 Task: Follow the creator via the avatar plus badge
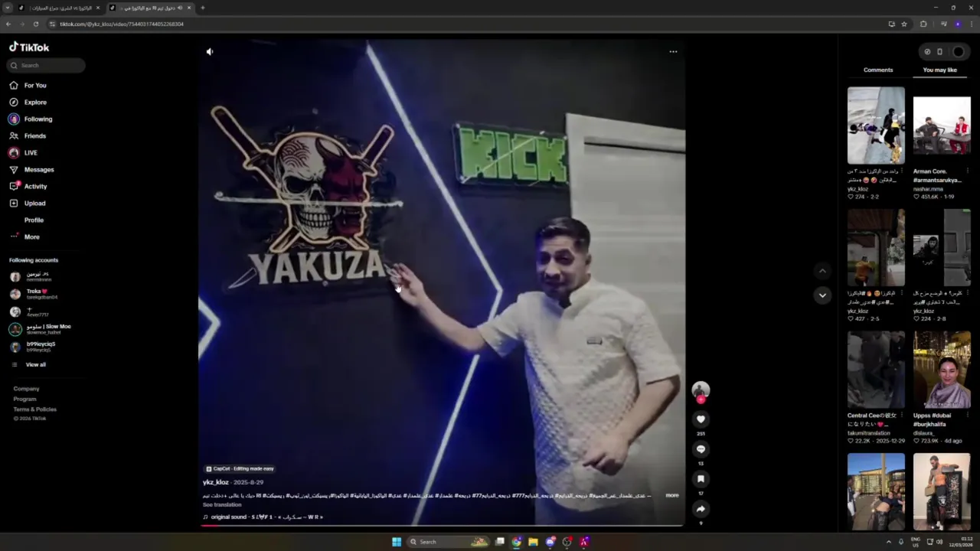701,399
